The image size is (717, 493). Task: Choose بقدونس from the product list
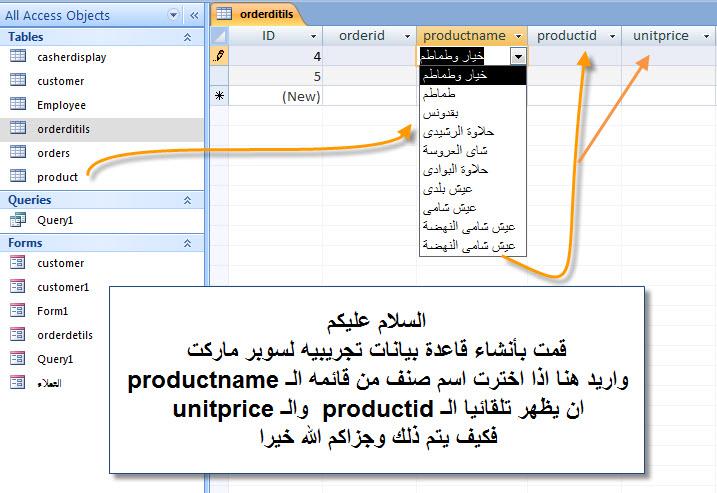tap(473, 113)
